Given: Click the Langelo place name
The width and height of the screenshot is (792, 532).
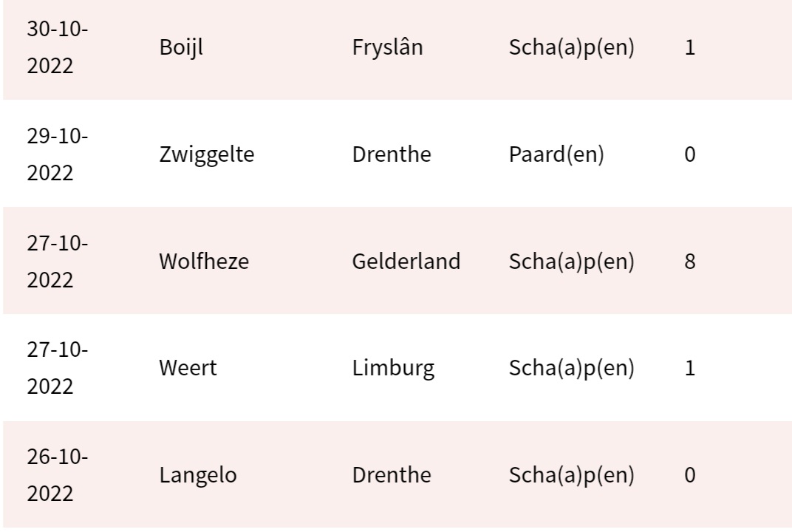Looking at the screenshot, I should pos(198,475).
